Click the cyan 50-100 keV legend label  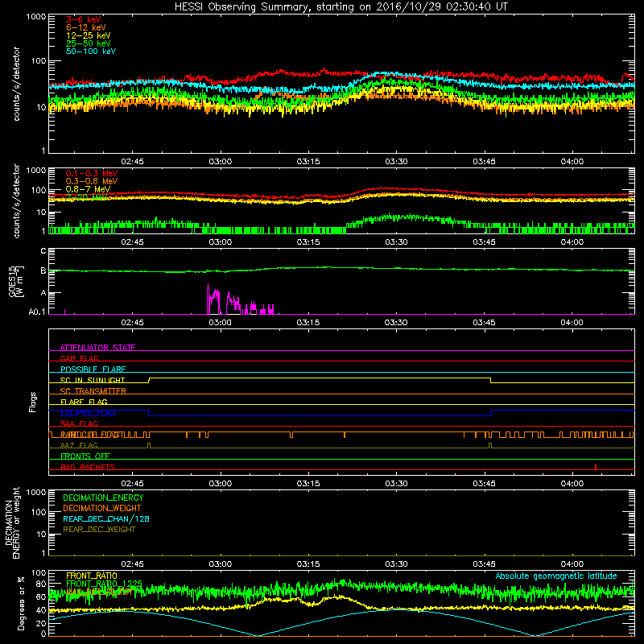[91, 52]
